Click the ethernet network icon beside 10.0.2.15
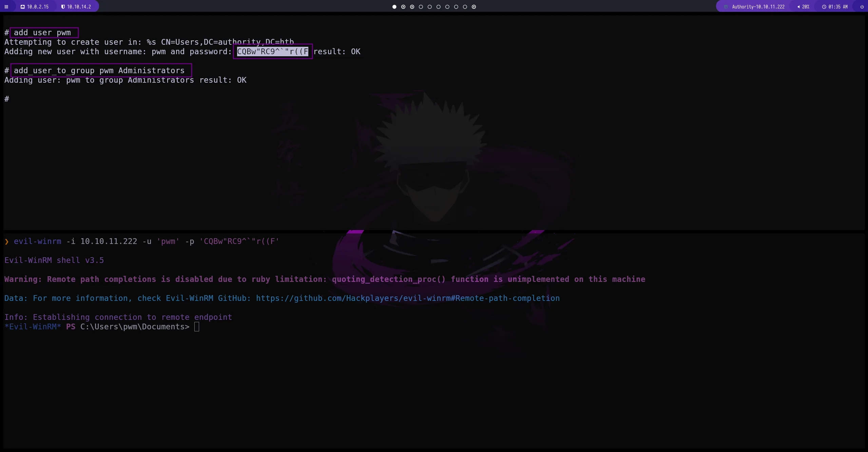The height and width of the screenshot is (452, 868). (x=23, y=6)
